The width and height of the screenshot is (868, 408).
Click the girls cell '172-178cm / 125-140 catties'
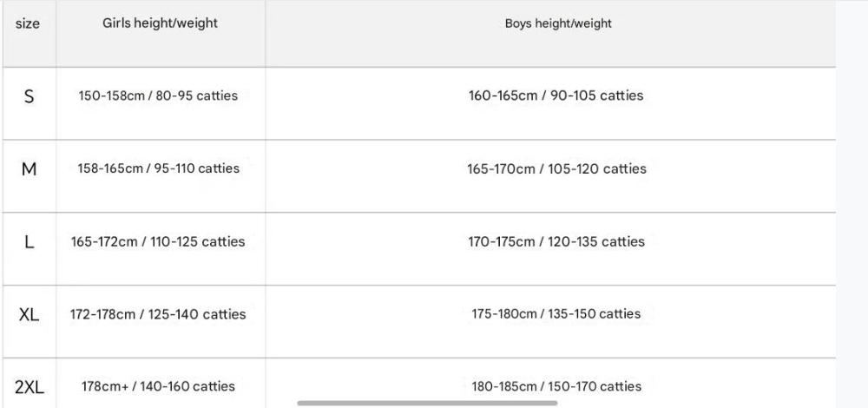[158, 314]
